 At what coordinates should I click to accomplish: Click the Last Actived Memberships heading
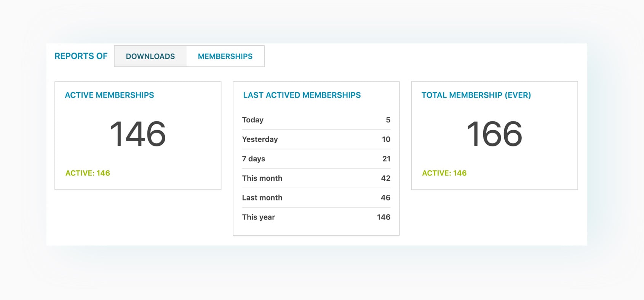[x=302, y=95]
